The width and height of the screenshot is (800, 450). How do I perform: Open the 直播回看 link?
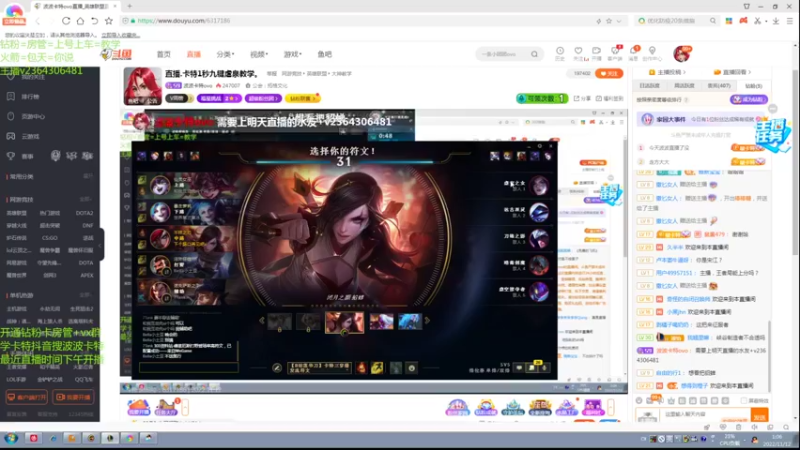(732, 72)
